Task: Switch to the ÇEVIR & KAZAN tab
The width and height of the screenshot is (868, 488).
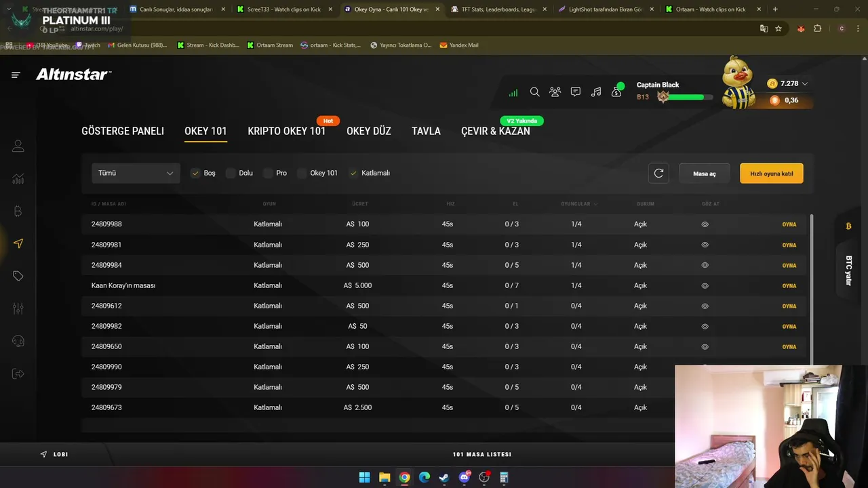Action: click(496, 131)
